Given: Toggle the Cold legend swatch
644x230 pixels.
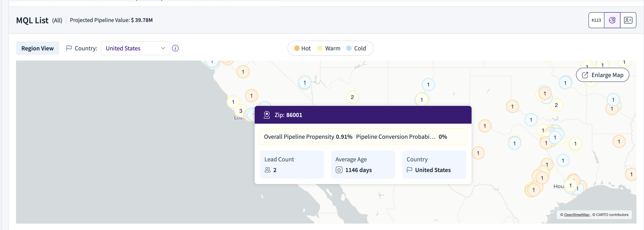Looking at the screenshot, I should [x=349, y=48].
